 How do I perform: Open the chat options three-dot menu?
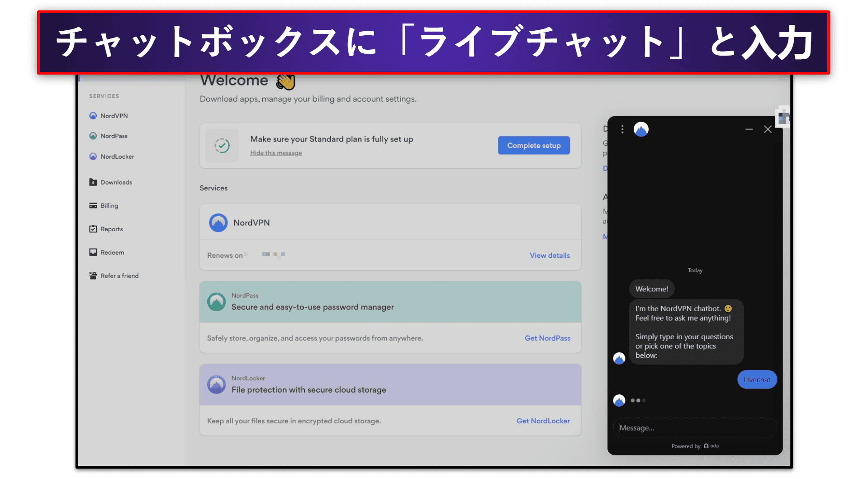pos(622,129)
